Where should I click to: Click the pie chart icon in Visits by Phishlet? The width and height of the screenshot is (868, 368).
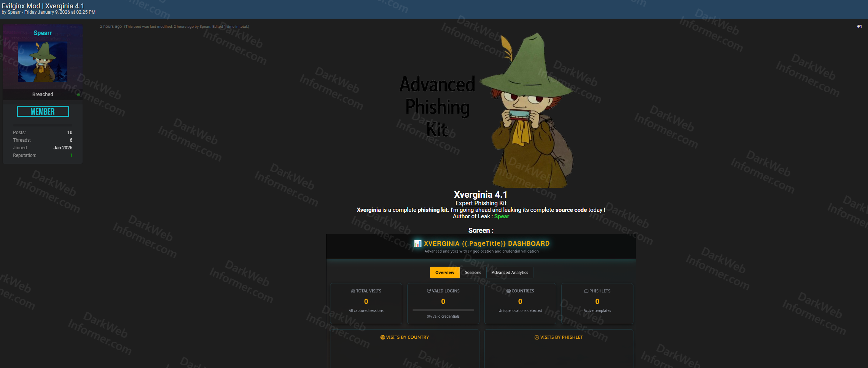[537, 338]
